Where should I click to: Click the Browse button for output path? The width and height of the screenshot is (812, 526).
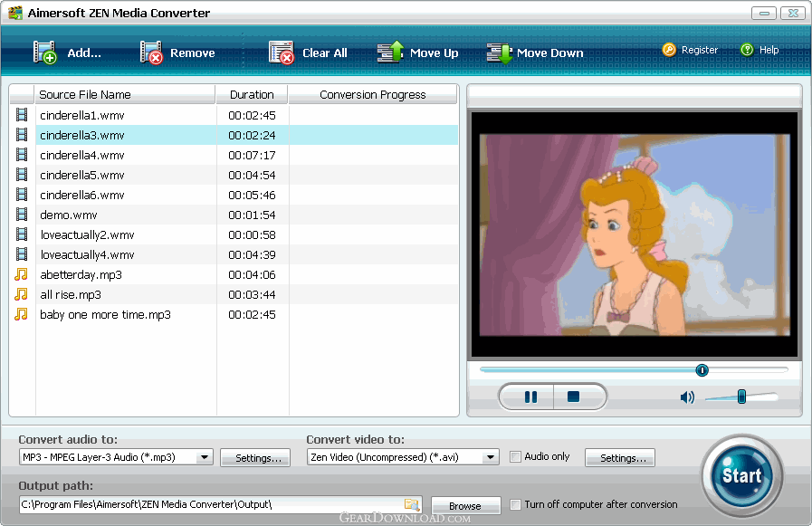[x=465, y=505]
